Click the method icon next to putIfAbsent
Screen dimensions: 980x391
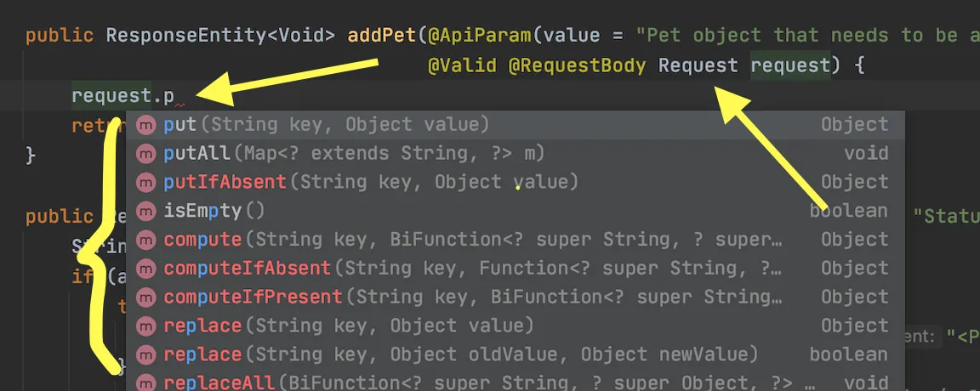coord(146,182)
